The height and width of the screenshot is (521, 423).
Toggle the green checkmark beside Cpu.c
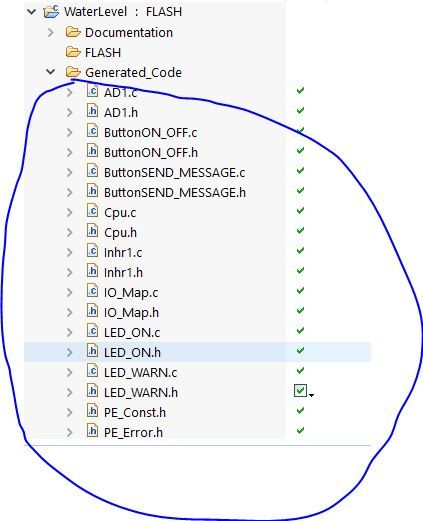tap(300, 210)
